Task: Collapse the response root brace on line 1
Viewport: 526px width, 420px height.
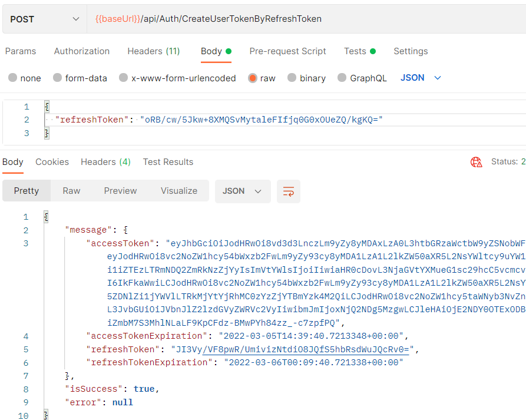Action: (x=47, y=217)
